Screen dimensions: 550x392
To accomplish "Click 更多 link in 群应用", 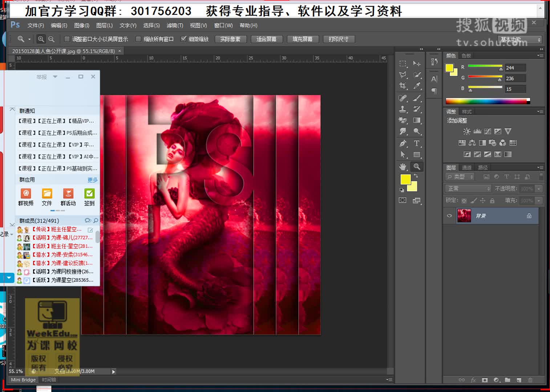I will [x=93, y=180].
